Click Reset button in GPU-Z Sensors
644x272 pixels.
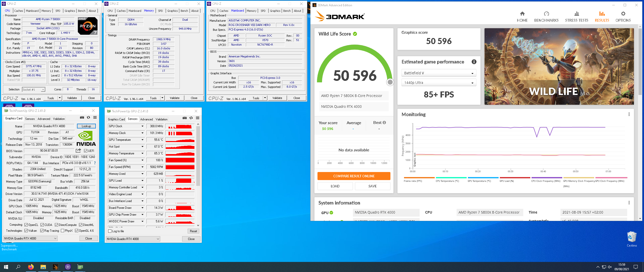[x=193, y=231]
